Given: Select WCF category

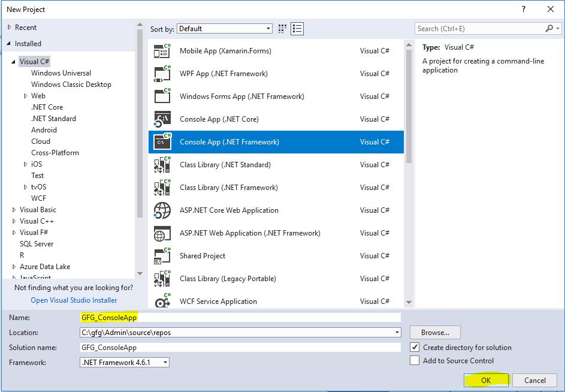Looking at the screenshot, I should (38, 198).
